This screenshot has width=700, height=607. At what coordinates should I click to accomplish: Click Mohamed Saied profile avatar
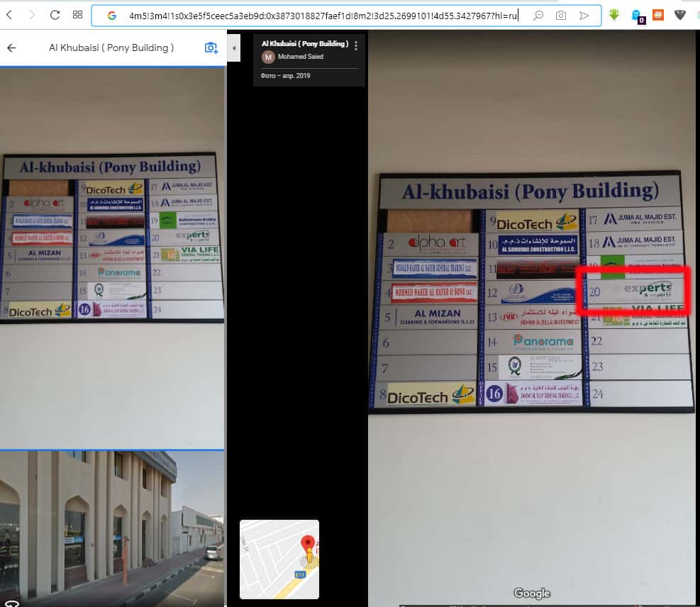coord(268,57)
